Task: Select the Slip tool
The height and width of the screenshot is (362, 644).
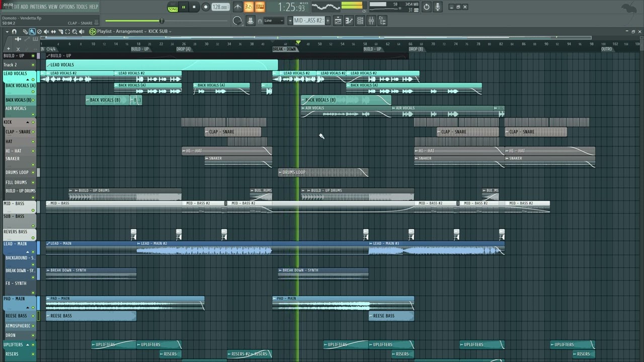Action: tap(53, 32)
